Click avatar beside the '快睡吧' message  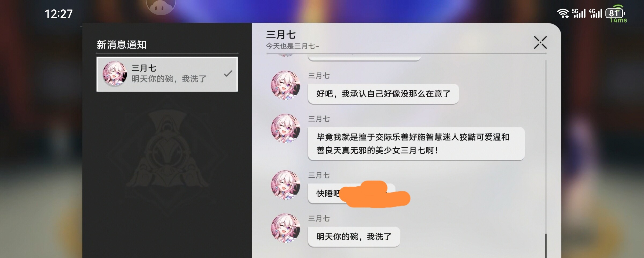[x=285, y=185]
